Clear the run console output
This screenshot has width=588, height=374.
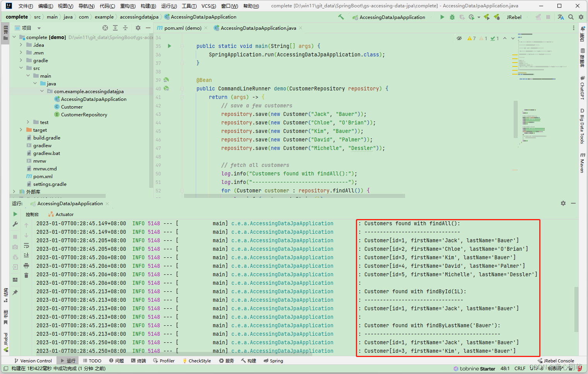point(26,275)
